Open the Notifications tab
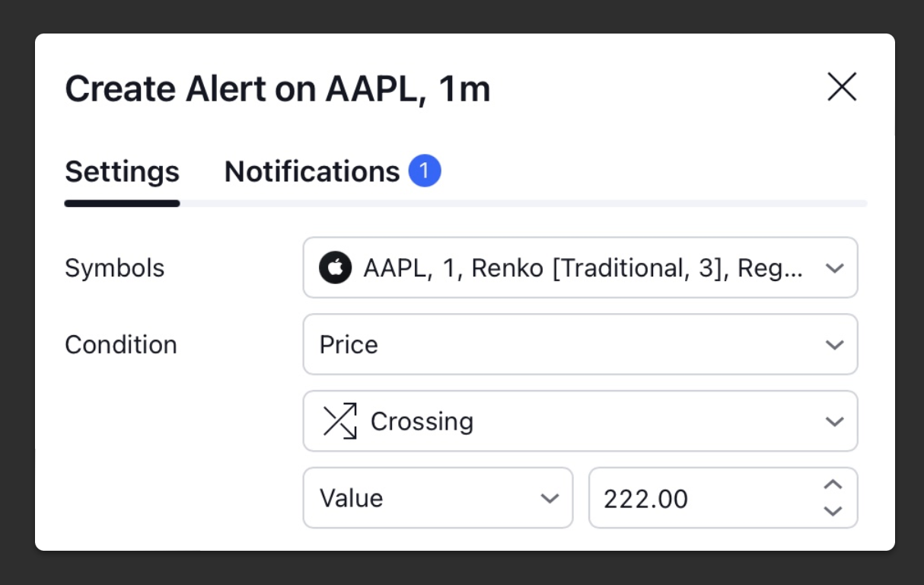 point(311,172)
